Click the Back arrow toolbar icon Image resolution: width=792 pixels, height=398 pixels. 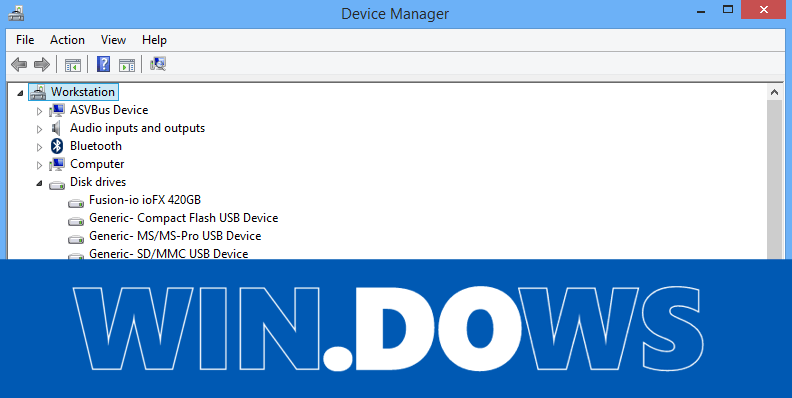pos(19,64)
